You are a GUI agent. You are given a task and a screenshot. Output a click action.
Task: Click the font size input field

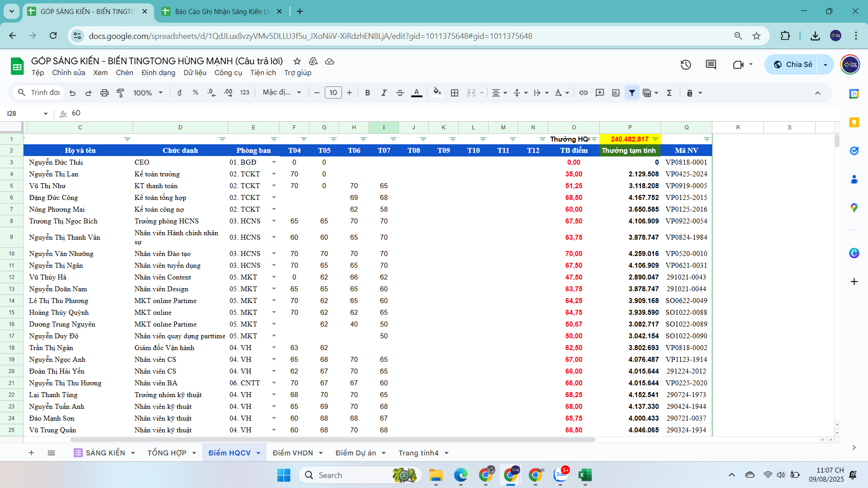coord(333,93)
